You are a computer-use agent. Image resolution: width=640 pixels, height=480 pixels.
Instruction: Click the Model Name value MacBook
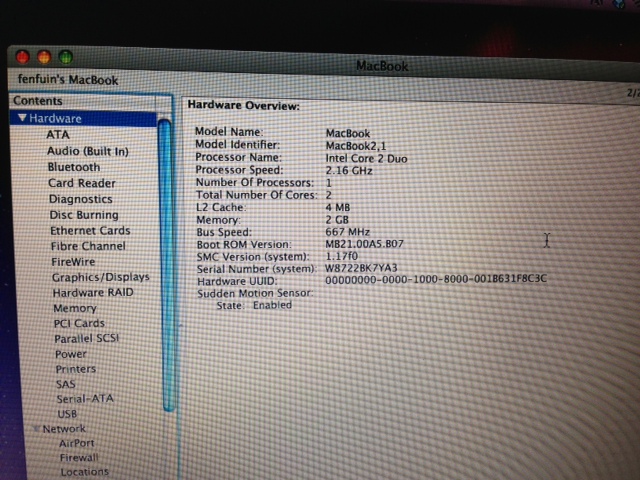point(348,133)
